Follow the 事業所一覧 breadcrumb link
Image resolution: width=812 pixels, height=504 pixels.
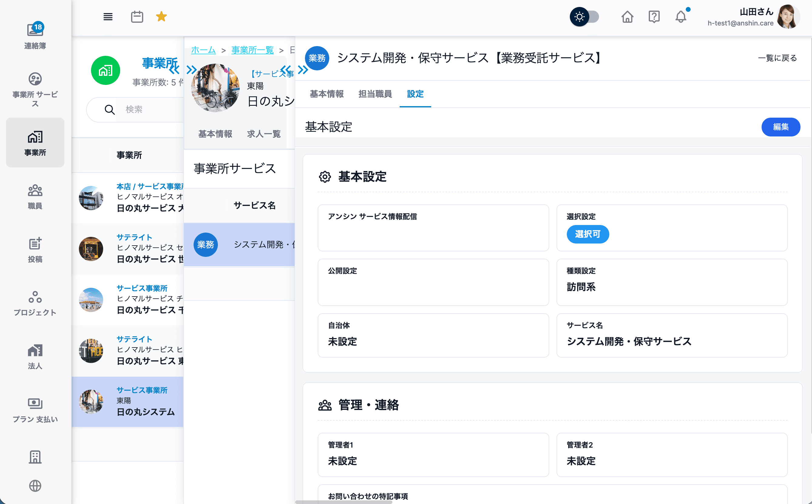tap(252, 50)
